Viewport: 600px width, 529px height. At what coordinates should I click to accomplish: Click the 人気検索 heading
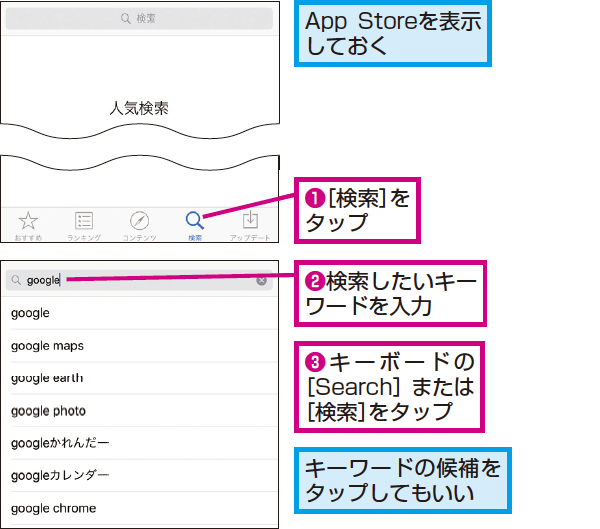click(x=139, y=108)
